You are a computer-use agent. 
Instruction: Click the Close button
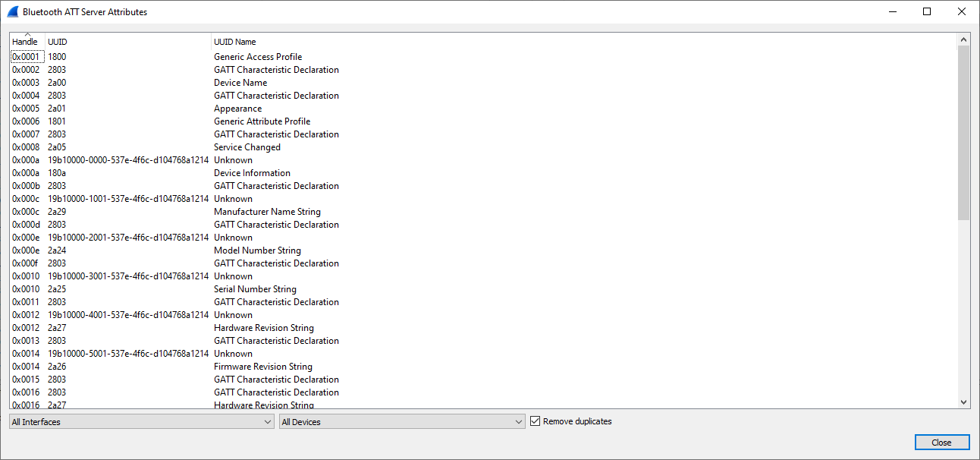[x=941, y=443]
